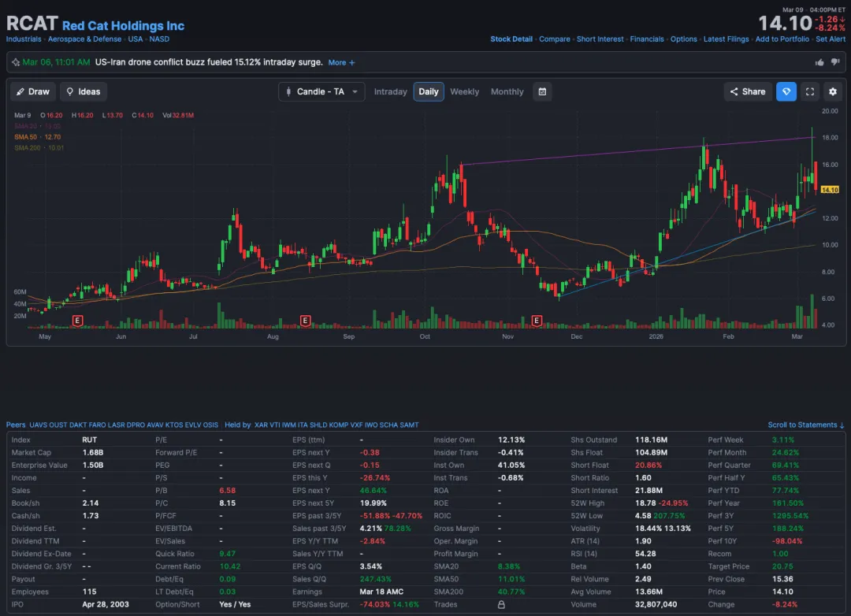Click the thumbs down icon on news

(835, 62)
